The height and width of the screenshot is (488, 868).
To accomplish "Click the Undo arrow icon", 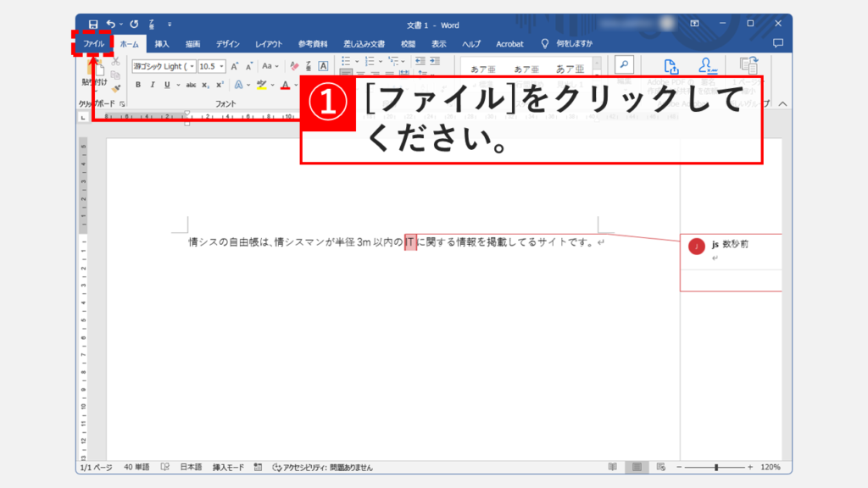I will (x=110, y=25).
